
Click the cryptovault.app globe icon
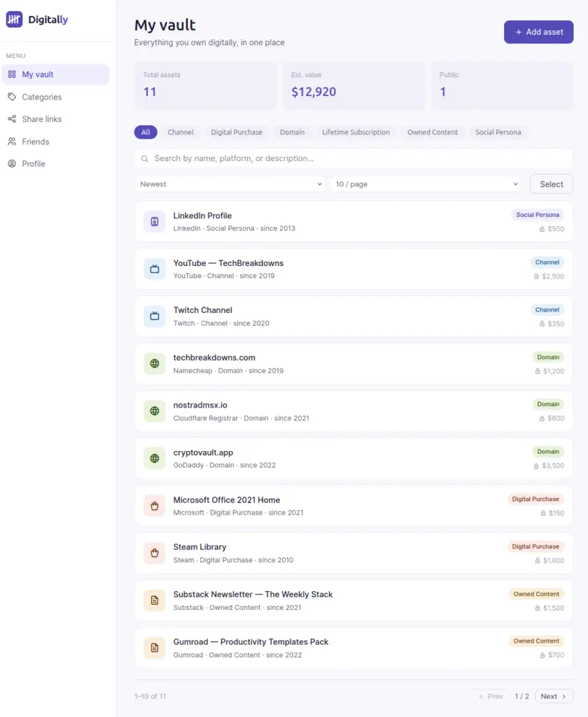click(155, 458)
